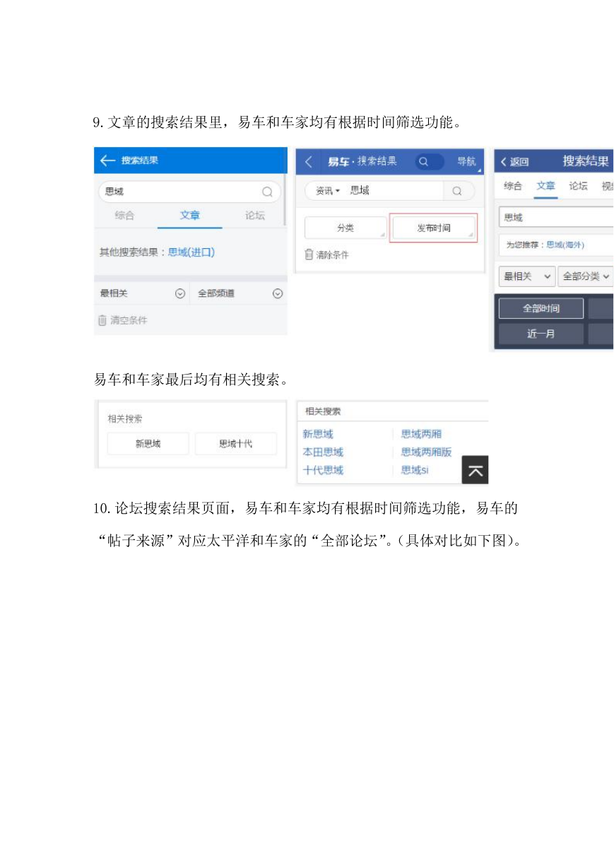Click the trash icon beside 清空条件
This screenshot has height=868, width=614.
point(102,320)
